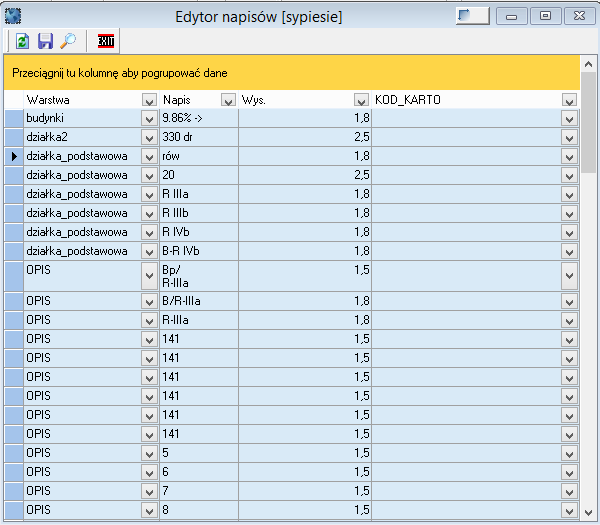Expand Warstwa dropdown in the rów row
Screen dimensions: 600x525
pyautogui.click(x=149, y=157)
